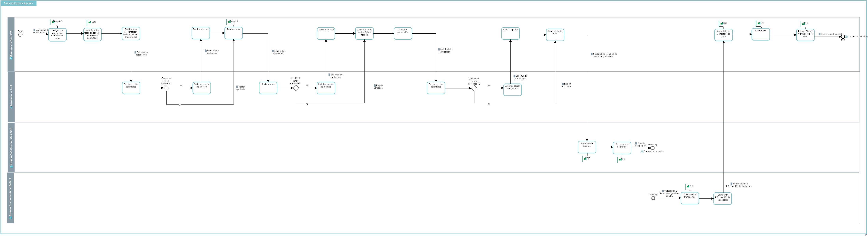The width and height of the screenshot is (868, 236).
Task: Click SIC icon above Crear nuevos transportes
Action: tap(688, 186)
